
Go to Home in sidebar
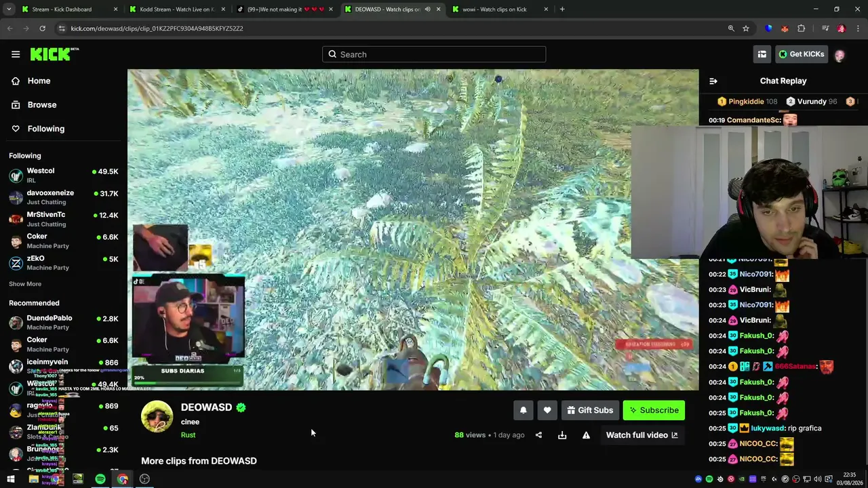64,81
